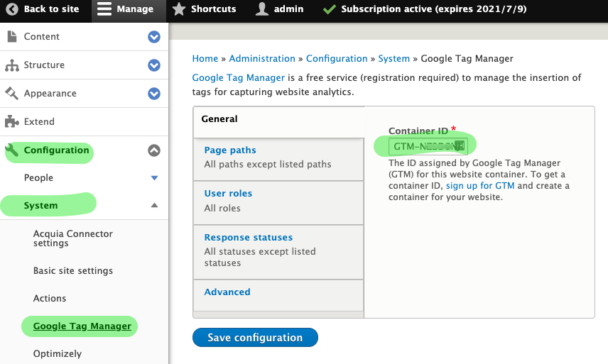Click the Structure hierarchy icon
Screen dimensions: 608x364
[x=12, y=65]
